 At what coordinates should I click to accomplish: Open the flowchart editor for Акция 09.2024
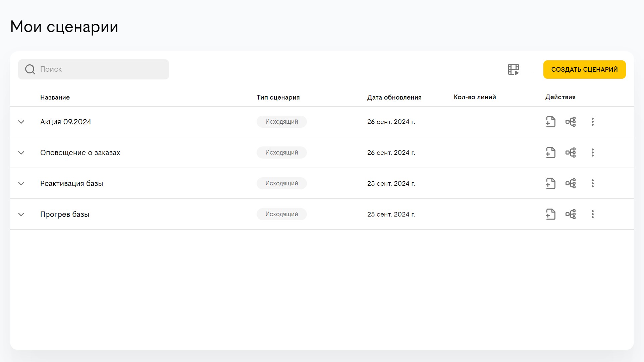tap(571, 122)
